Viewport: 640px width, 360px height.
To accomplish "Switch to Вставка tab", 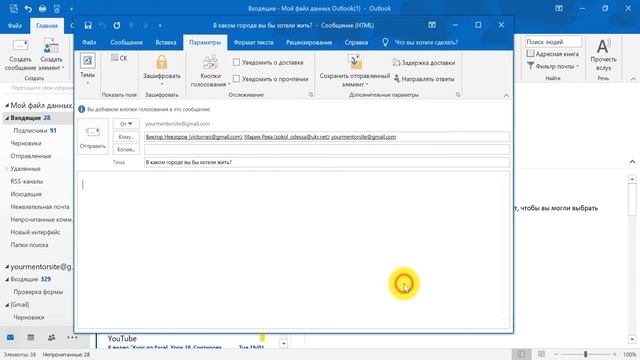I will (x=166, y=42).
